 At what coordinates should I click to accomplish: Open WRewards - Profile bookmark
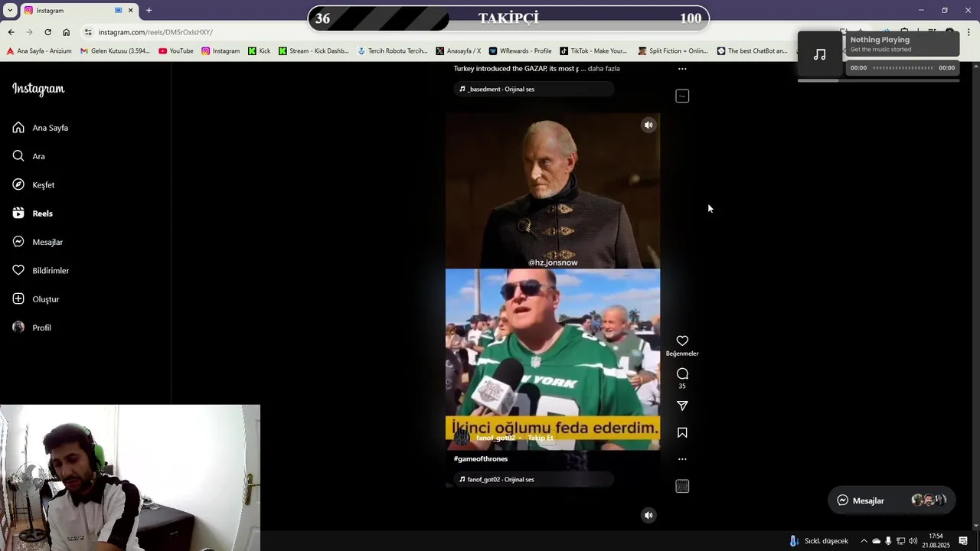point(520,51)
